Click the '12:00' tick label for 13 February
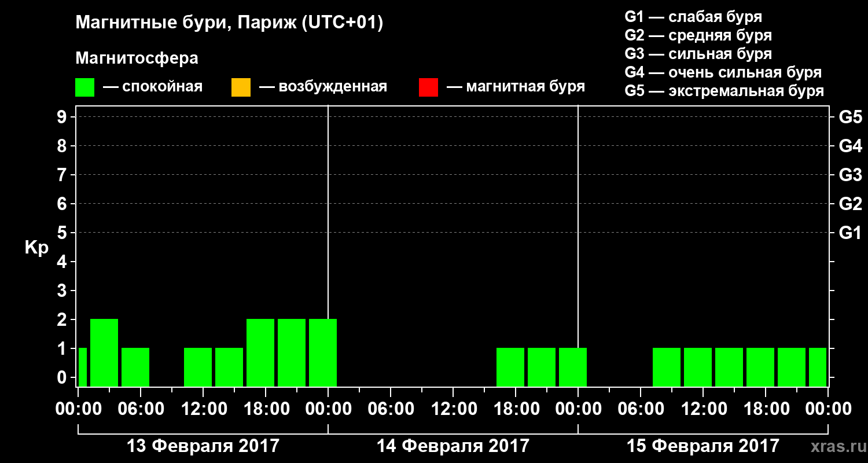 [x=203, y=409]
